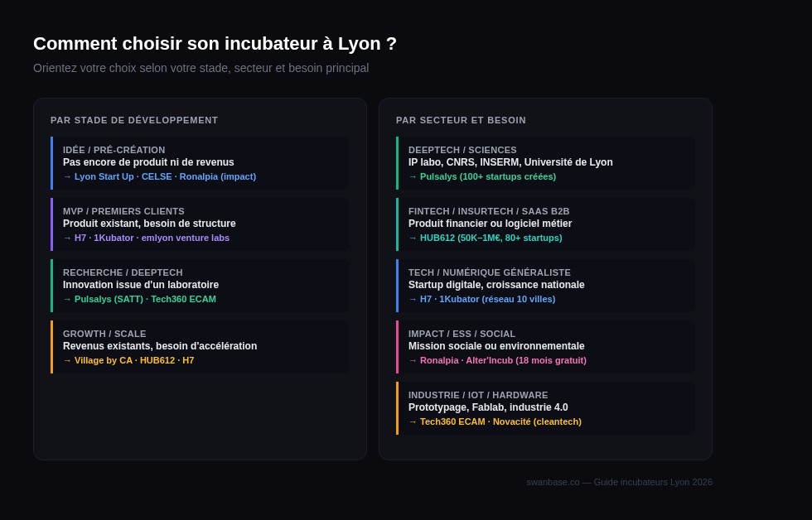Select the 'RECHERCHE / DEEPTECH' label
The height and width of the screenshot is (520, 812).
tap(123, 272)
